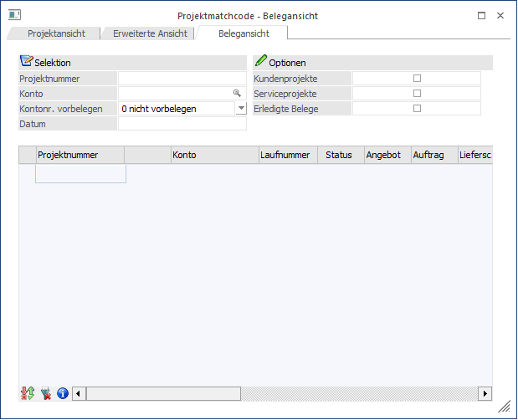Click into the Projektnummer input field
This screenshot has height=420, width=518.
coord(182,78)
